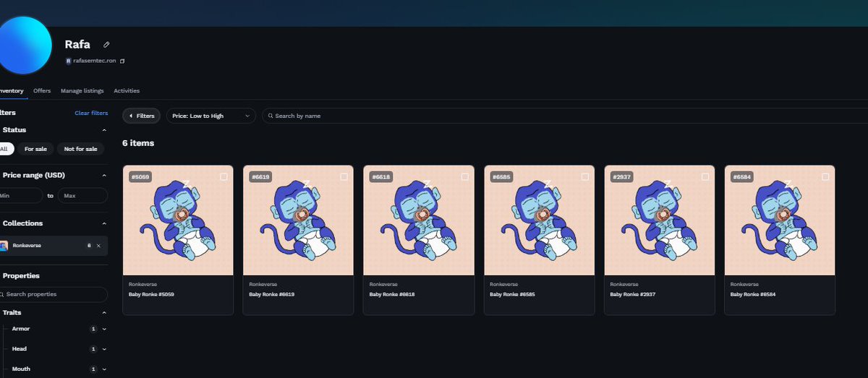868x378 pixels.
Task: Click the Baby Ronke #6584 title text
Action: click(x=753, y=295)
